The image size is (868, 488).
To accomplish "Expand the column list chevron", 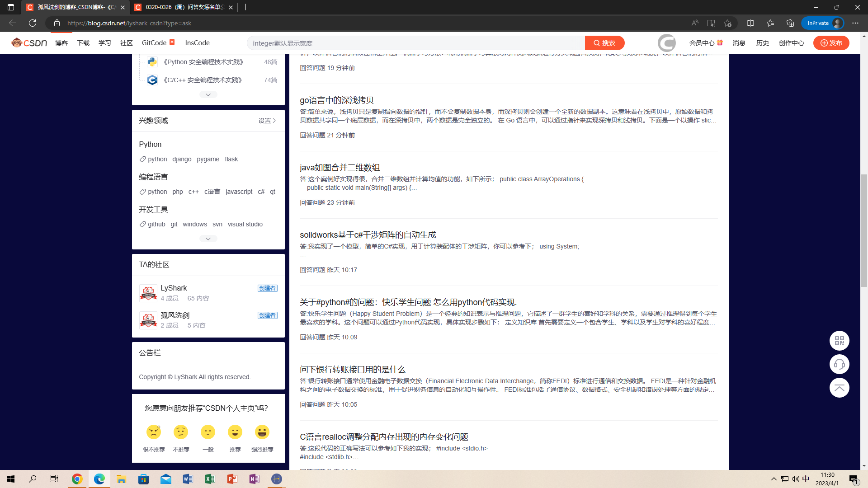I will pos(208,94).
